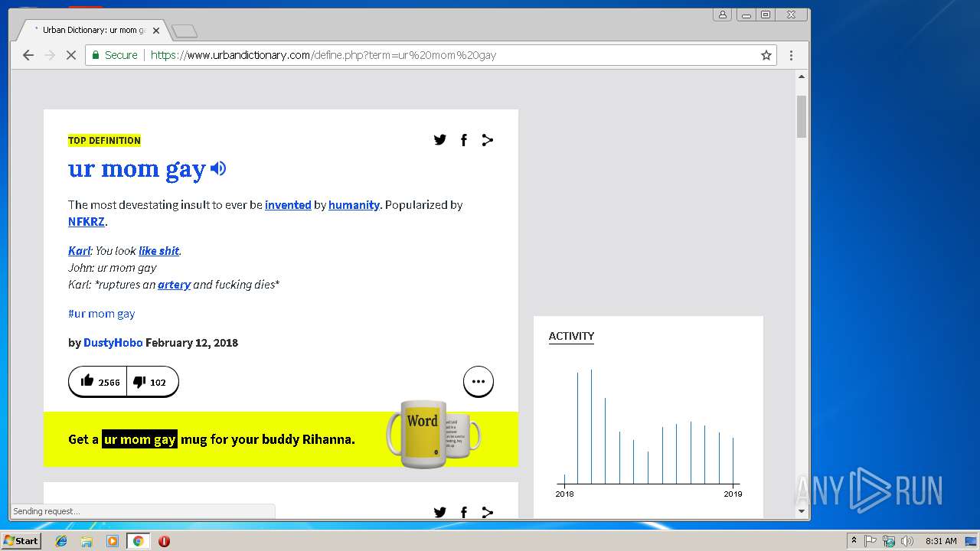This screenshot has width=980, height=551.
Task: Follow the 'like shit' link
Action: click(x=158, y=251)
